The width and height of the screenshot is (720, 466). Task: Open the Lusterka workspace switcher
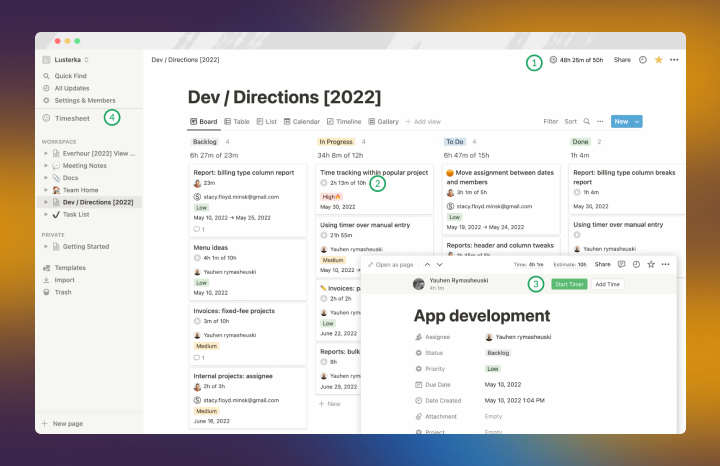(65, 60)
